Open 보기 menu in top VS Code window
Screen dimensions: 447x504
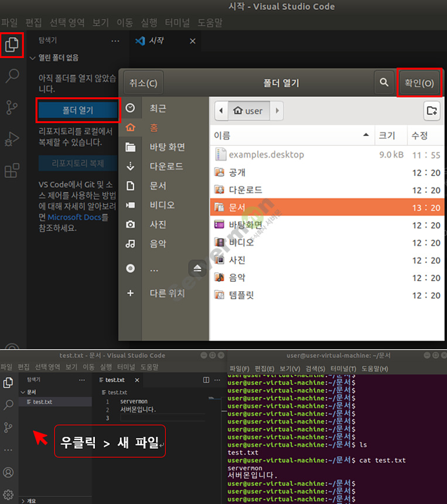[101, 22]
